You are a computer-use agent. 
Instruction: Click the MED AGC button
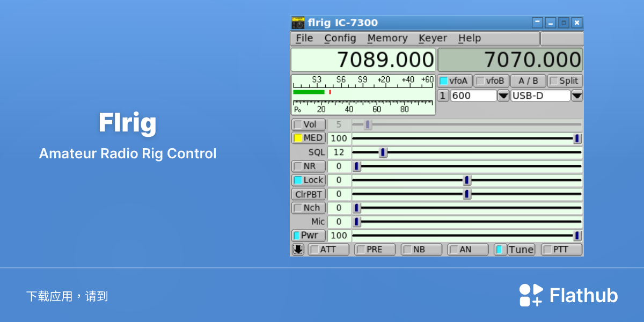[x=309, y=138]
